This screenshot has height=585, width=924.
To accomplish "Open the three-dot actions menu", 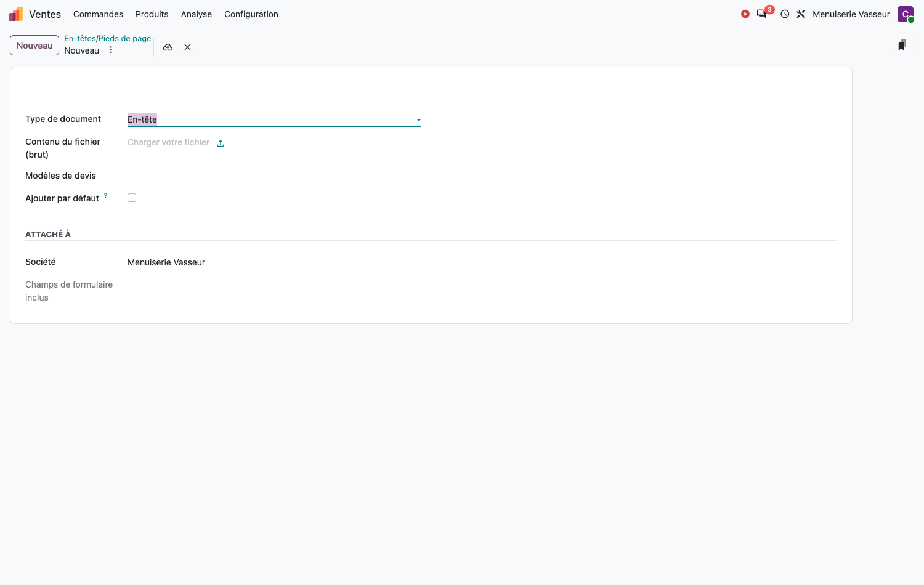I will coord(111,50).
